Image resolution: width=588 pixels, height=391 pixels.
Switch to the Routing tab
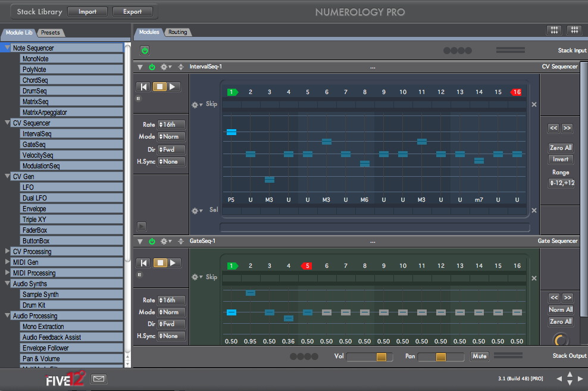(177, 32)
